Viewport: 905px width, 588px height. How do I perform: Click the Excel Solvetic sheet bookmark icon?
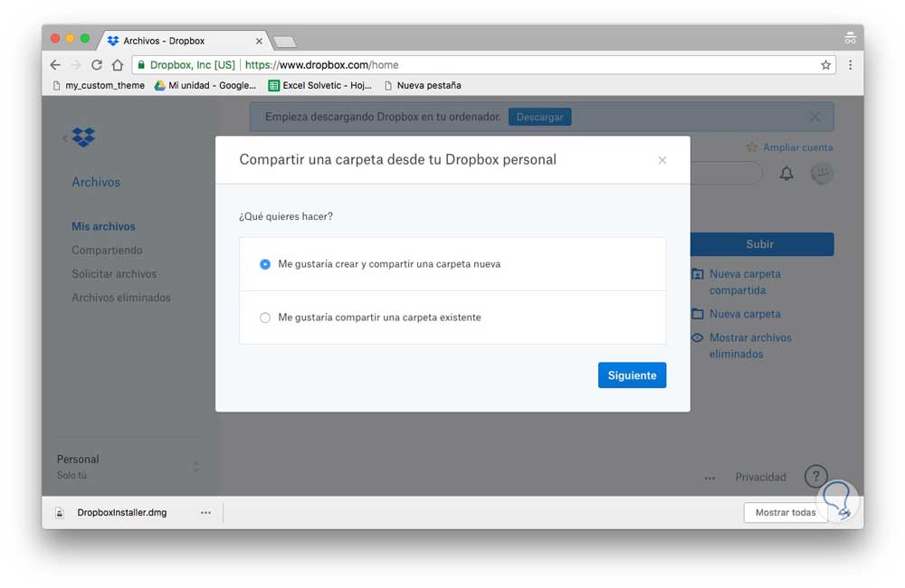[273, 85]
